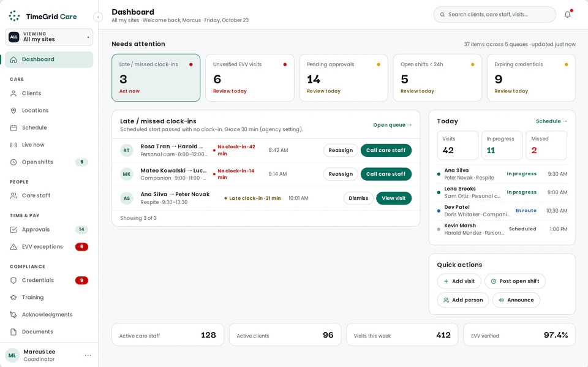View visit for Ana Silva to Peter Novak
Image resolution: width=588 pixels, height=367 pixels.
click(393, 198)
